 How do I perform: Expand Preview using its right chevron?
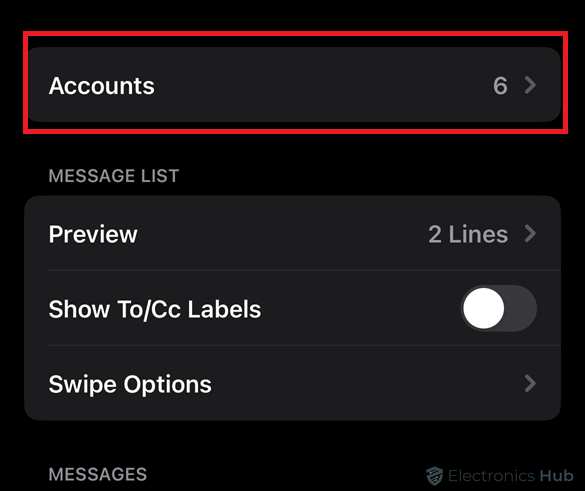[530, 234]
